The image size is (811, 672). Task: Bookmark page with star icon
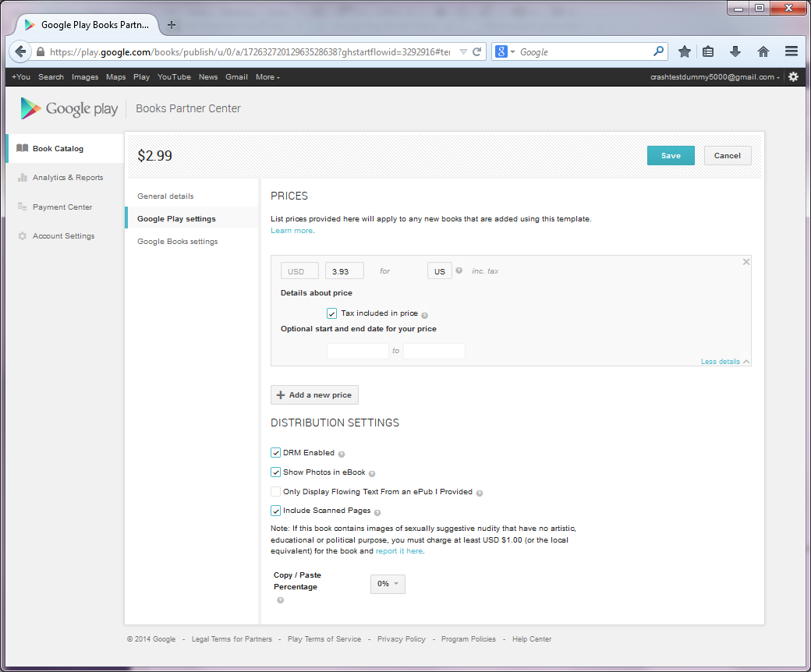pyautogui.click(x=685, y=51)
